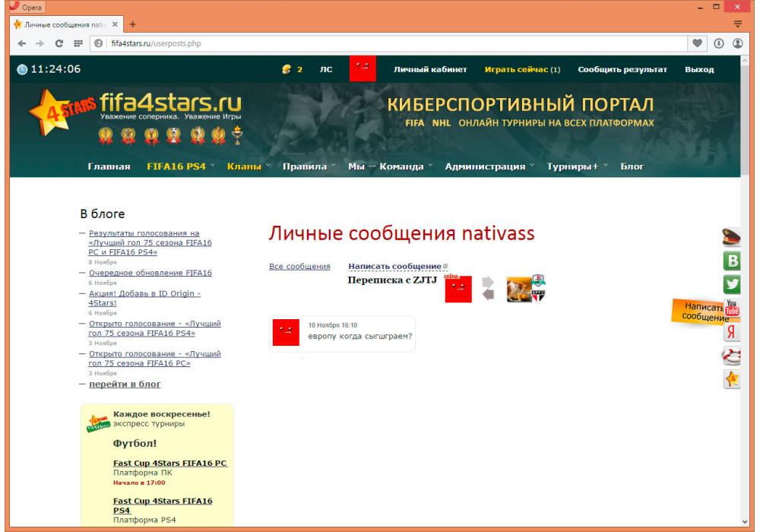760x532 pixels.
Task: Open 'Все сообщения' link
Action: coord(299,266)
